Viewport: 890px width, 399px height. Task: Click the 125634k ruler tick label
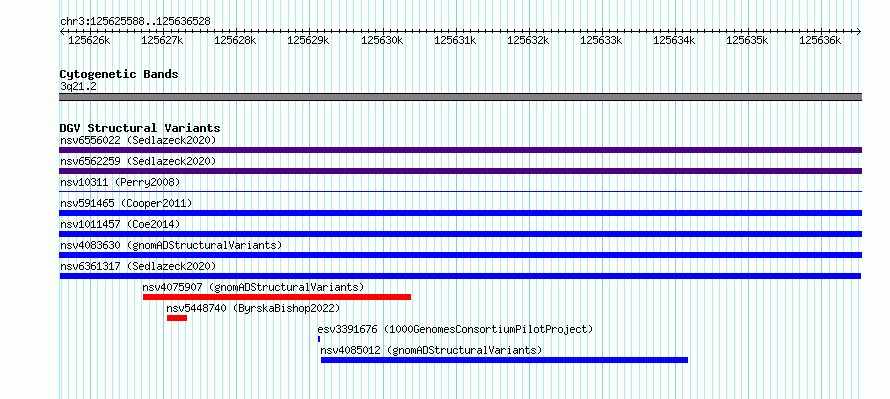[x=674, y=40]
